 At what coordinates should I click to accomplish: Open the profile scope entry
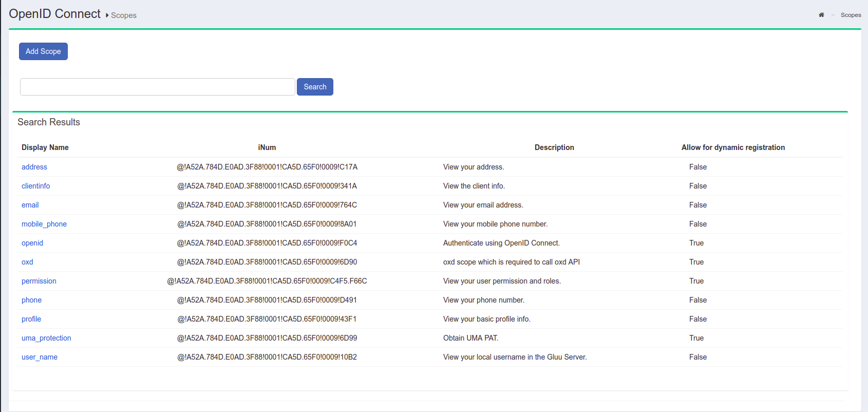(x=31, y=319)
